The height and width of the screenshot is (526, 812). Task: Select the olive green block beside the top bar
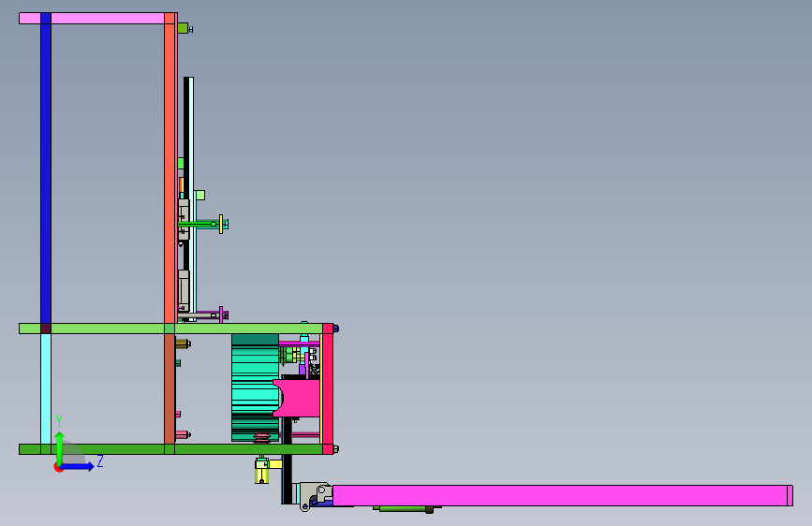[x=183, y=28]
